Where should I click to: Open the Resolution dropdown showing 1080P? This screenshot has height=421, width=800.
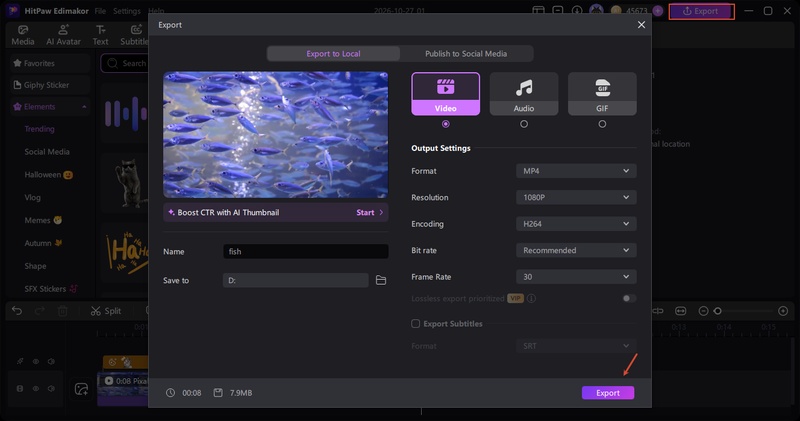coord(576,197)
